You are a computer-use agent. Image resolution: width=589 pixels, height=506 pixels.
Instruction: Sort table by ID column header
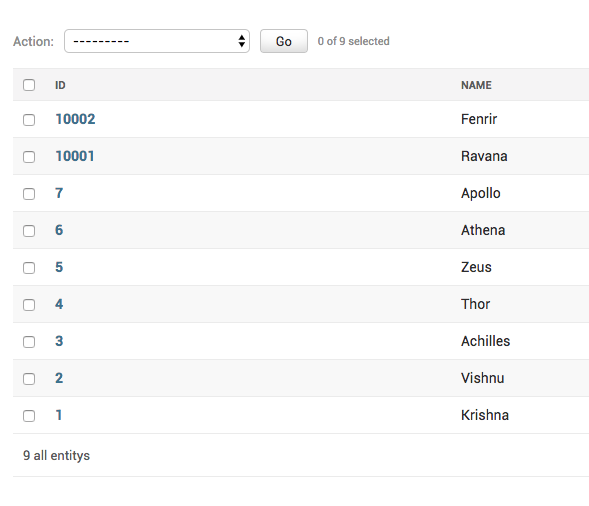click(x=60, y=85)
